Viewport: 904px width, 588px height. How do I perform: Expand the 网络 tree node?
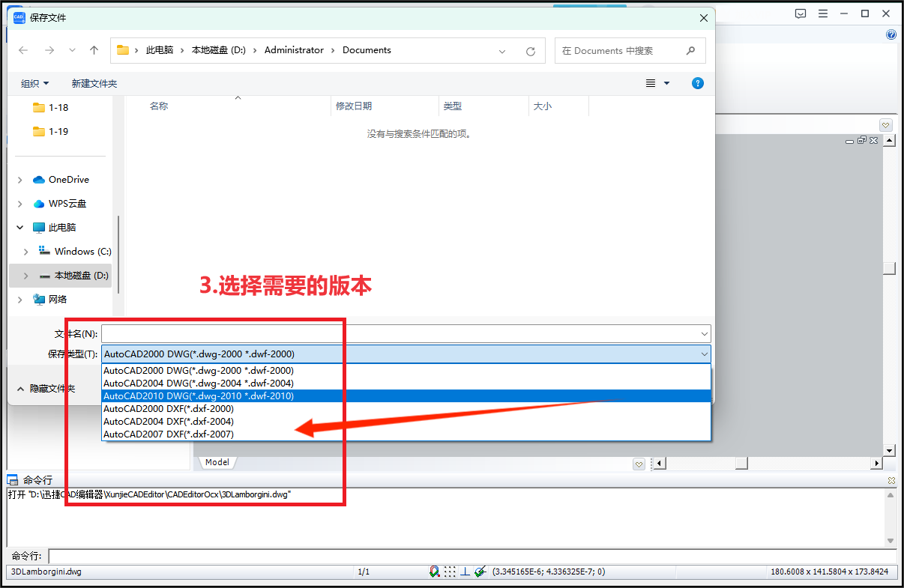pyautogui.click(x=19, y=300)
